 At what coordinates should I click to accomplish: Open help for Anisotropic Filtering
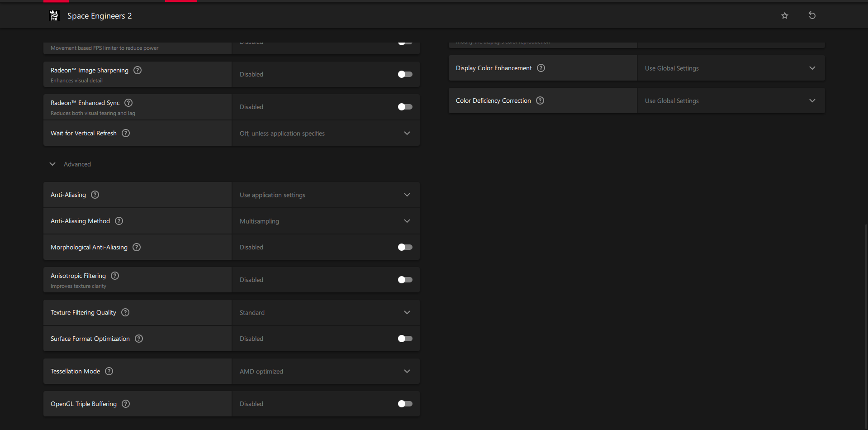click(115, 276)
